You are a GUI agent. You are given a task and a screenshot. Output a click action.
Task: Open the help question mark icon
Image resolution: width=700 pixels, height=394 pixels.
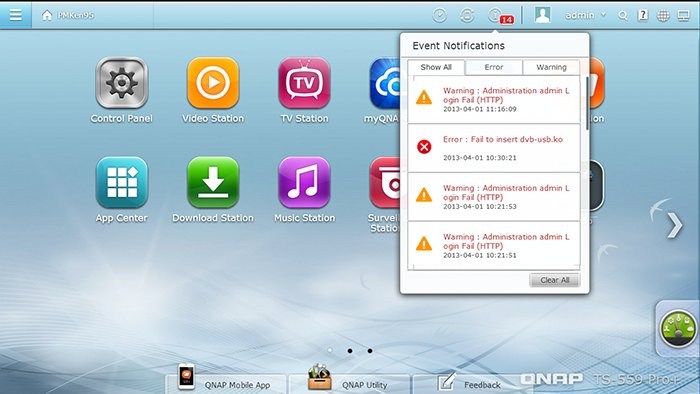coord(643,15)
